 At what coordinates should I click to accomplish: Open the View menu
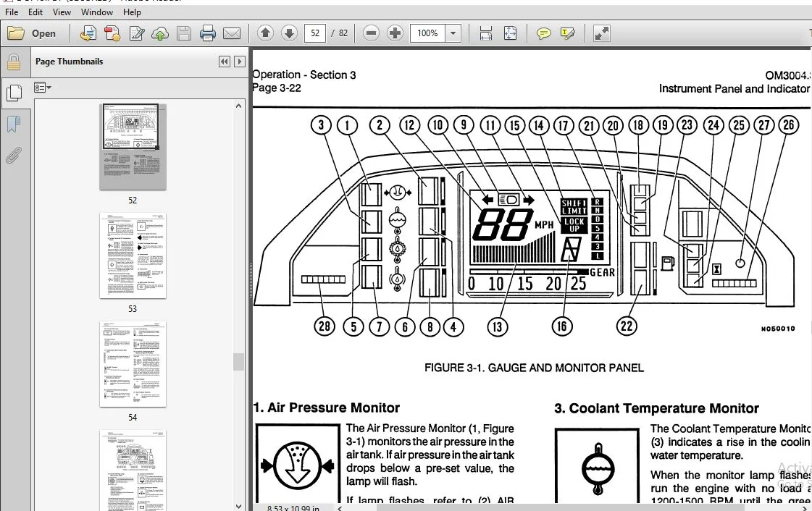click(x=62, y=12)
